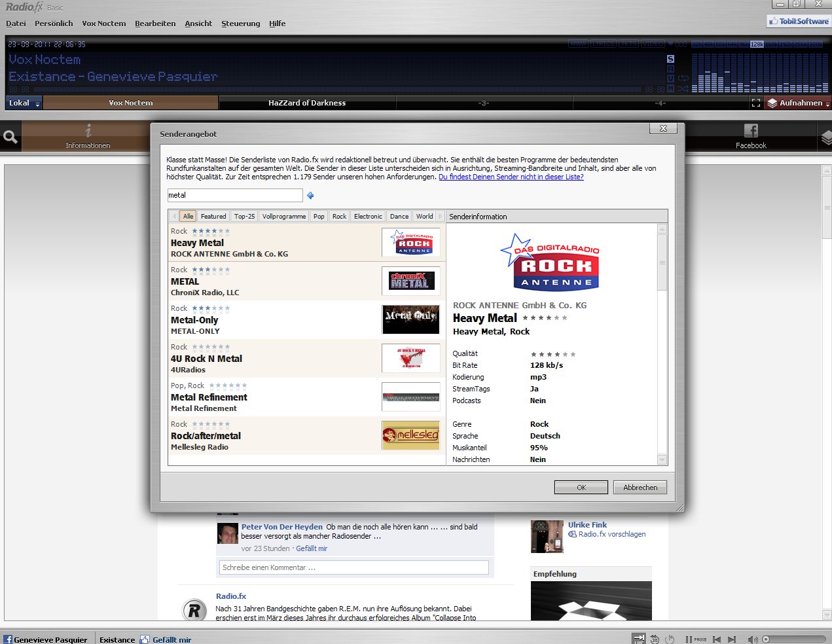Select the HaZZard of Darkness station preset
Screen dimensions: 832x644
(307, 103)
